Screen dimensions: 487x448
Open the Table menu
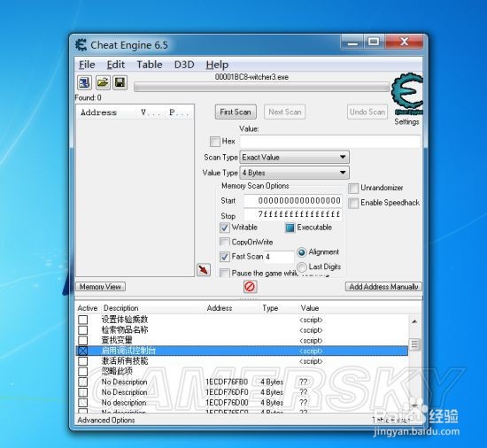pyautogui.click(x=150, y=65)
